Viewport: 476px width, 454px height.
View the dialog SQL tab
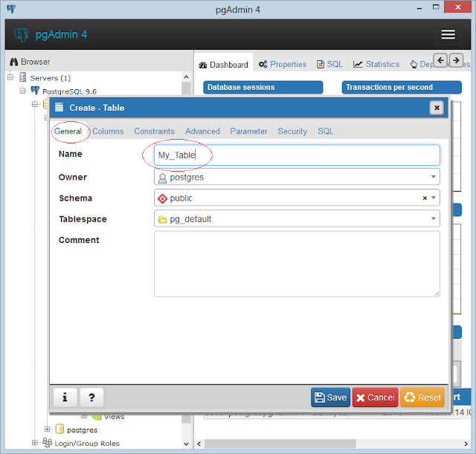pyautogui.click(x=326, y=132)
